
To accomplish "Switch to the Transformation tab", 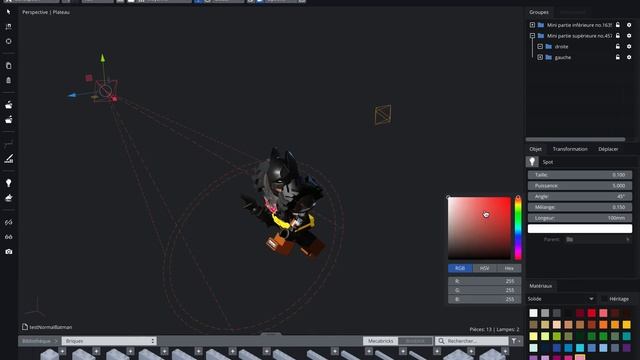I will [x=570, y=149].
